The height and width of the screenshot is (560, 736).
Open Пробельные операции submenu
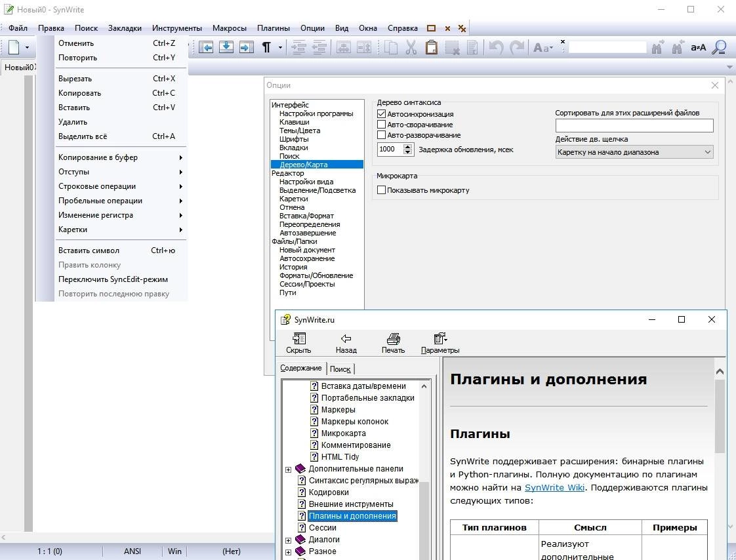tap(121, 201)
